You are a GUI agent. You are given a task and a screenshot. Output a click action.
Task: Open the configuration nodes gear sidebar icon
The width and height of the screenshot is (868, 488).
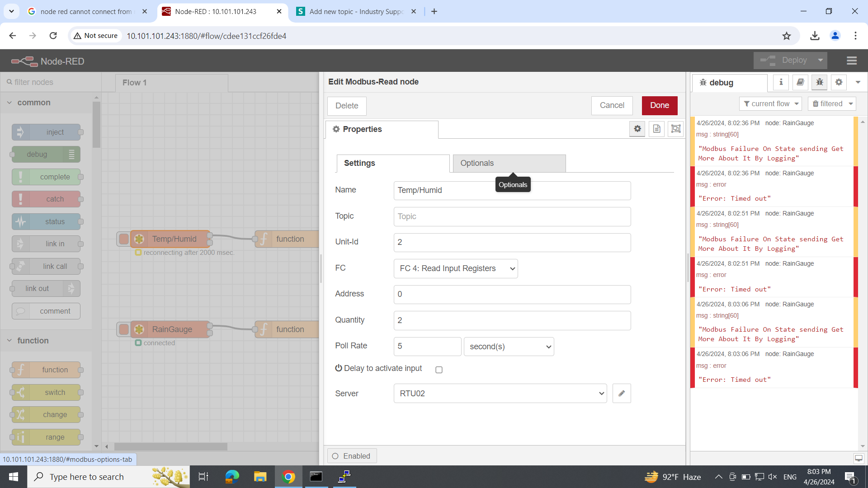(839, 82)
